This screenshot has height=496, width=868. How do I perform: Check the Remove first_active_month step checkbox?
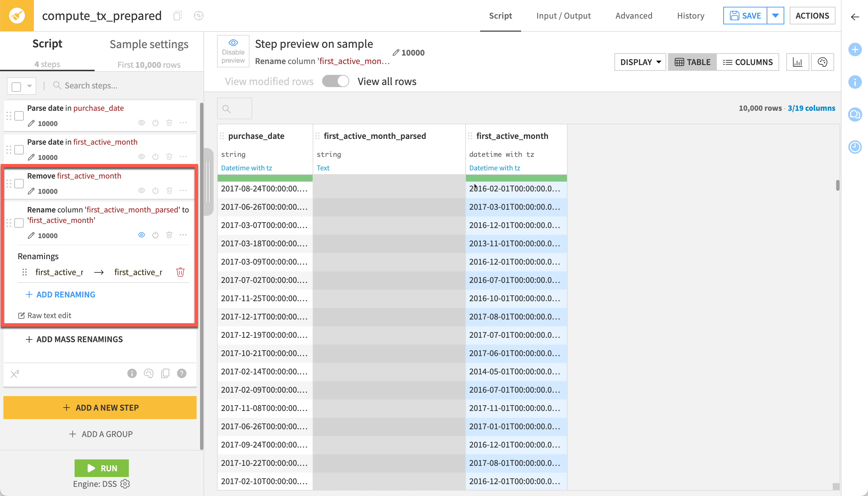19,184
